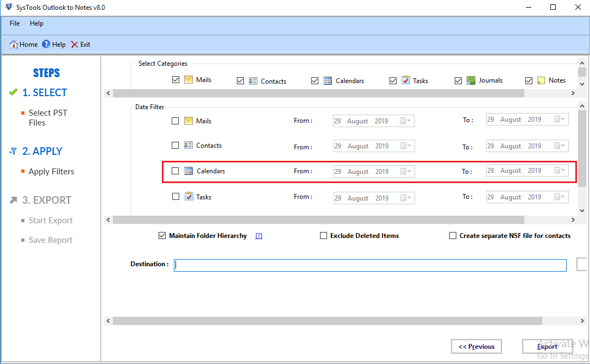
Task: Click the Contacts icon in Date Filter
Action: [189, 145]
